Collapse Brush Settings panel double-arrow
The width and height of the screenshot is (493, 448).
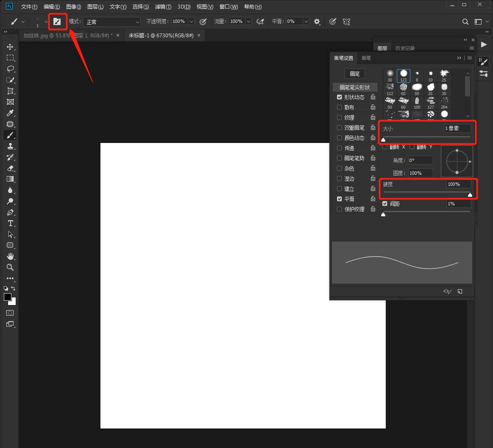[459, 58]
